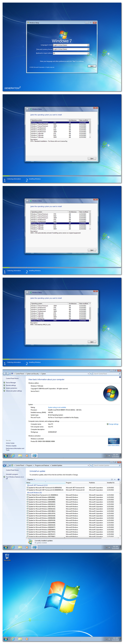Click 'Programs and Features' in the breadcrumb
The image size is (124, 644).
tap(42, 465)
